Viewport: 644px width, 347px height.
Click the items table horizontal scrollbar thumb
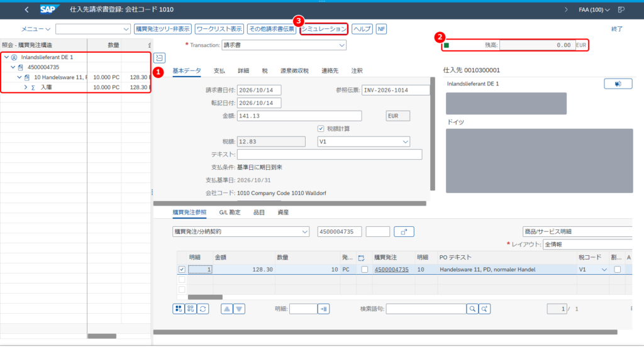click(x=205, y=297)
